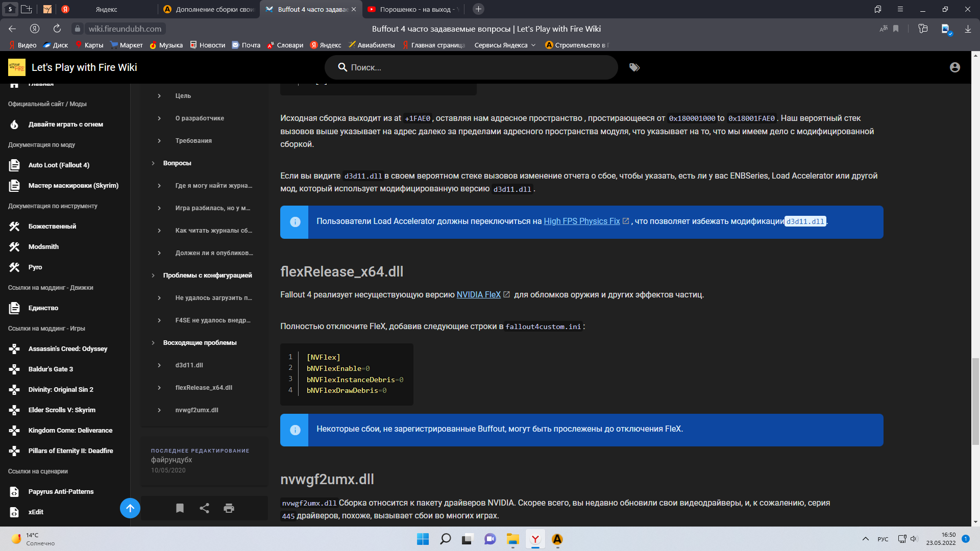Viewport: 980px width, 551px height.
Task: Switch to the Яндекс browser tab
Action: pyautogui.click(x=106, y=9)
